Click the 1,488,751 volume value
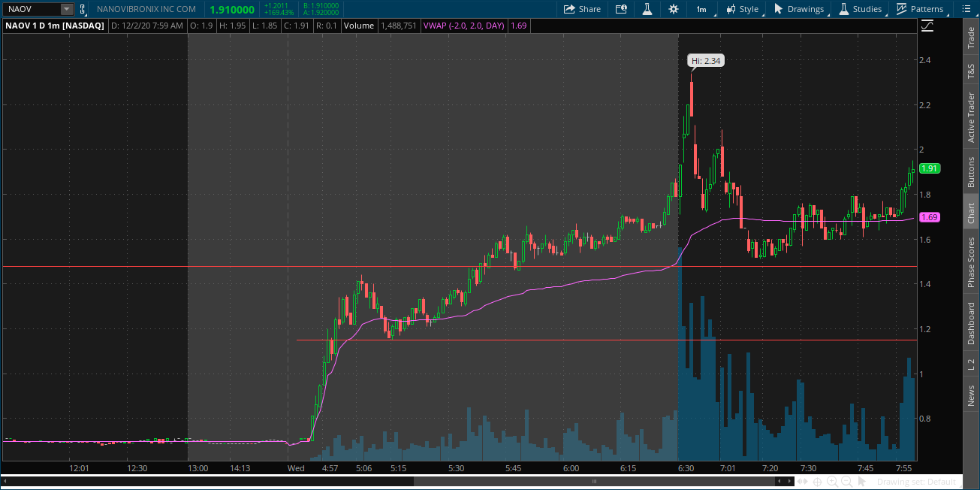Image resolution: width=980 pixels, height=490 pixels. 399,26
